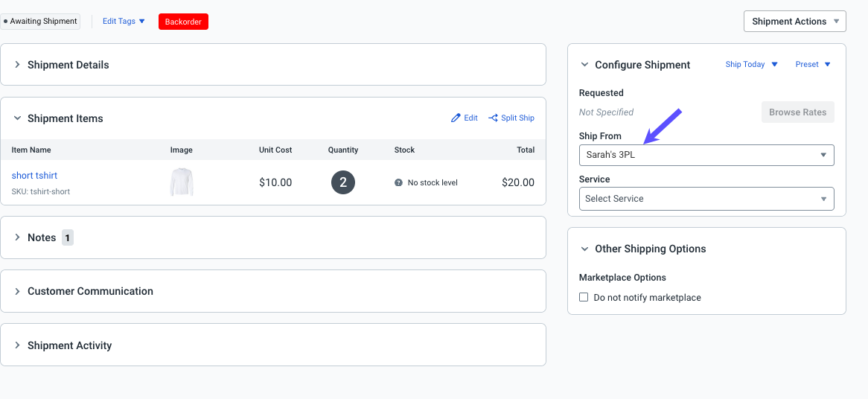The image size is (868, 399).
Task: Collapse the Shipment Items section
Action: click(x=18, y=118)
